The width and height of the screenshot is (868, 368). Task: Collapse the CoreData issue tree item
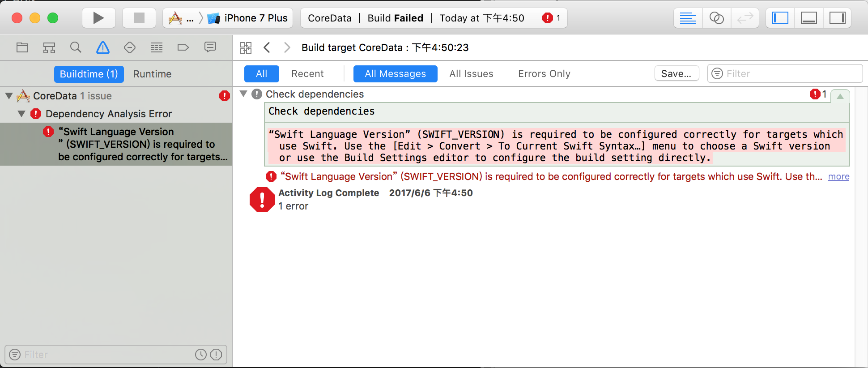[x=9, y=96]
